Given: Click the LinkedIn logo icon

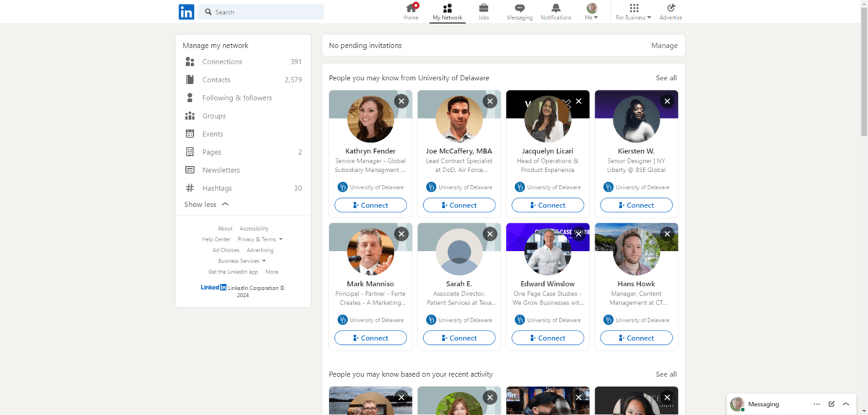Looking at the screenshot, I should (x=187, y=12).
